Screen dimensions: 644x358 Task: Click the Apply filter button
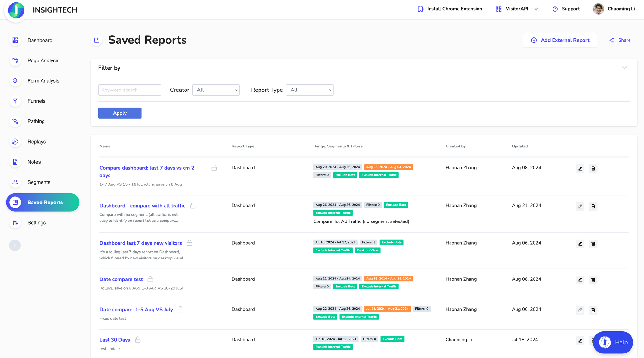(120, 113)
